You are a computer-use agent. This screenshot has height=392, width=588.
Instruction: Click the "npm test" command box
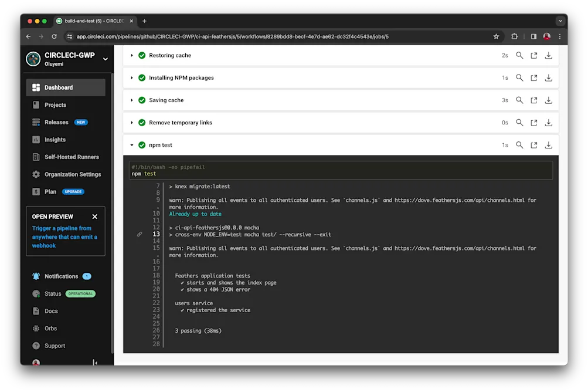[341, 170]
